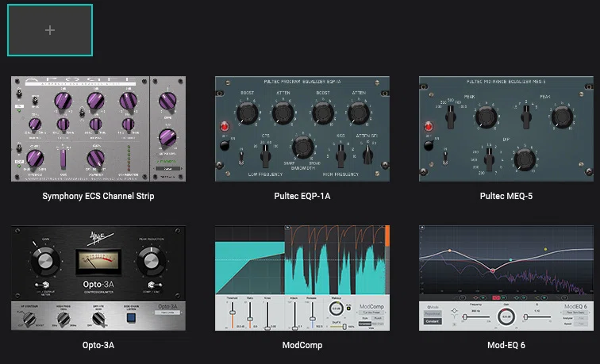
Task: Choose the Pultec EQP-1A plugin thumbnail
Action: 302,128
